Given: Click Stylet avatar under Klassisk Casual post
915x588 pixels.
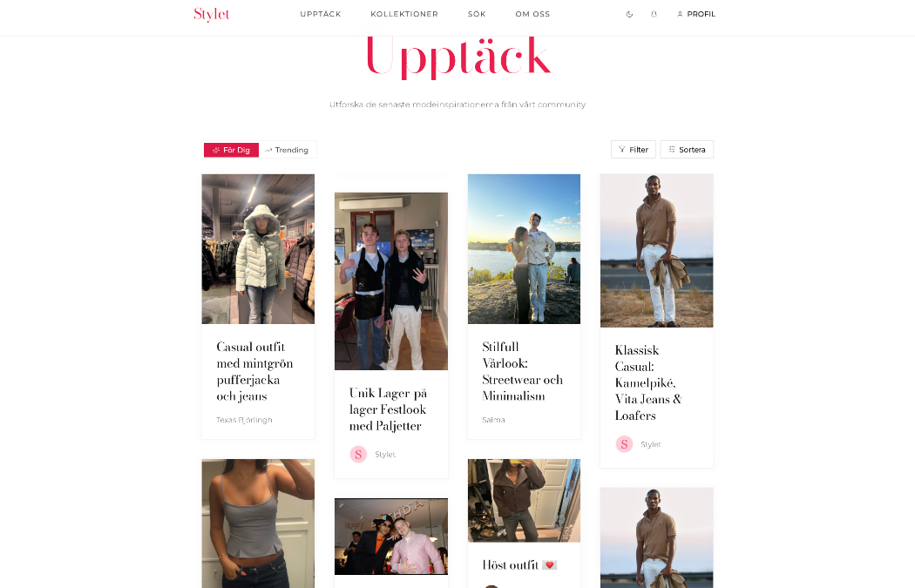Looking at the screenshot, I should 625,444.
